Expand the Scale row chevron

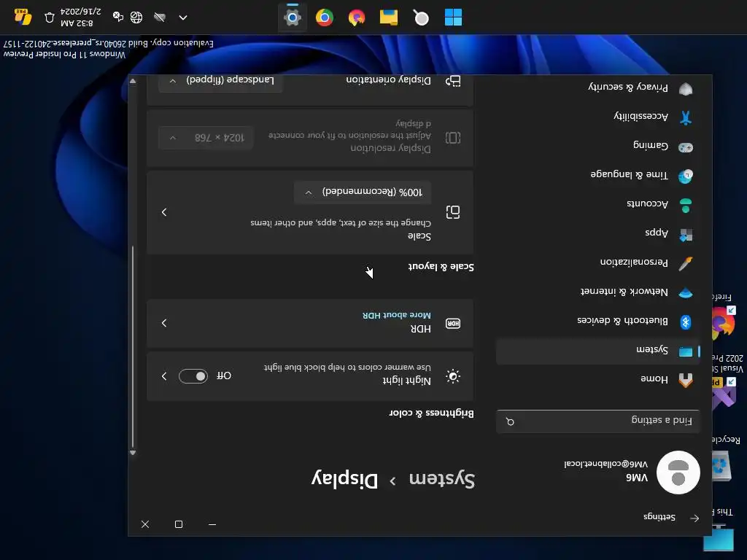pos(164,212)
